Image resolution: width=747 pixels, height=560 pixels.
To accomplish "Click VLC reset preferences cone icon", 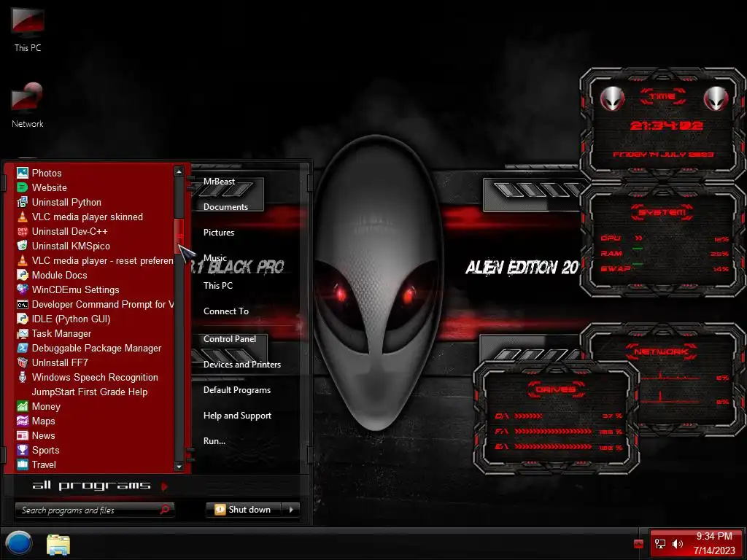I will coord(23,260).
